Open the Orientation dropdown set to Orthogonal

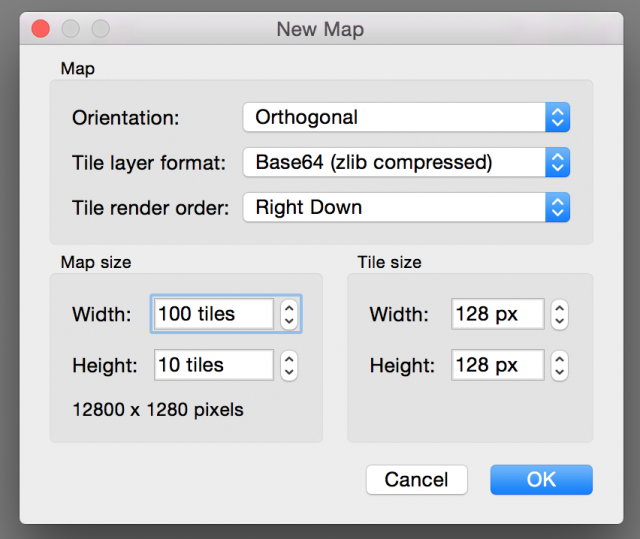(405, 117)
